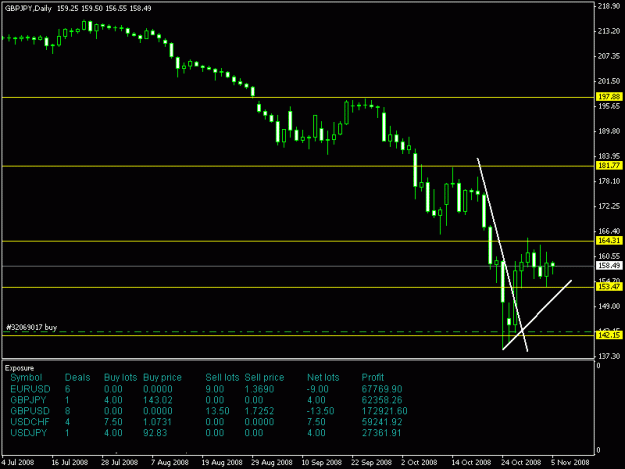This screenshot has width=625, height=469.
Task: Select the USDCHF row symbol
Action: tap(30, 422)
